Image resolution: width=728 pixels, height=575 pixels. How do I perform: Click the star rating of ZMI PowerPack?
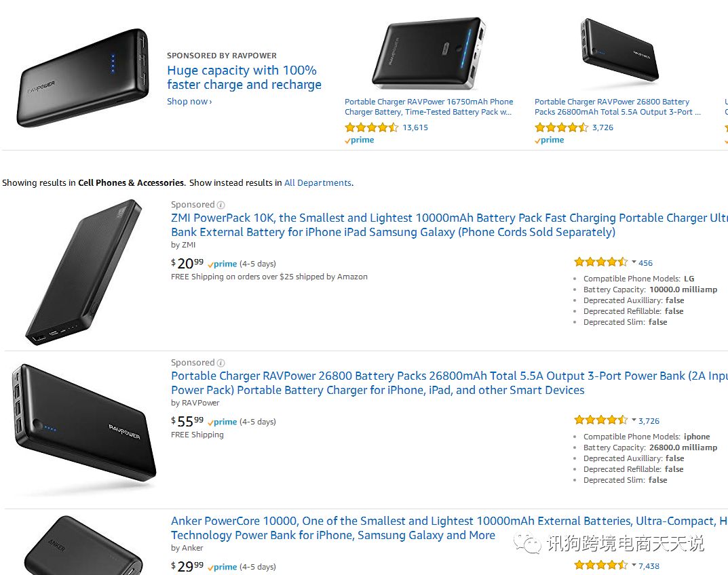(601, 262)
